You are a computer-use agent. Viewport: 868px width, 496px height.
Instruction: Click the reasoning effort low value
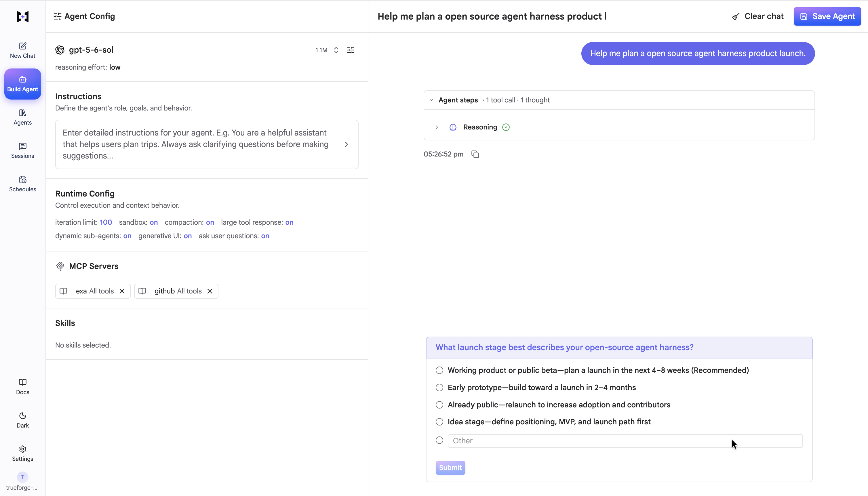point(115,67)
